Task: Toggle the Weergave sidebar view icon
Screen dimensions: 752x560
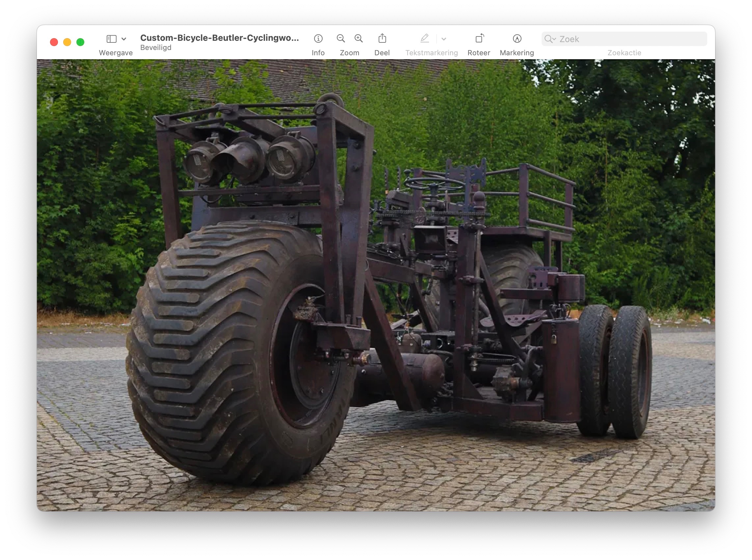Action: pos(111,39)
